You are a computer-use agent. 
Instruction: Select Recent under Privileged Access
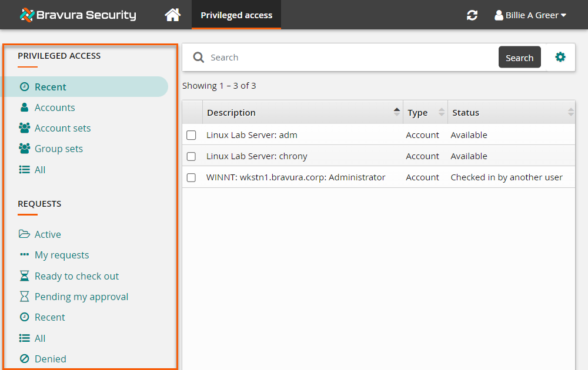[x=50, y=87]
